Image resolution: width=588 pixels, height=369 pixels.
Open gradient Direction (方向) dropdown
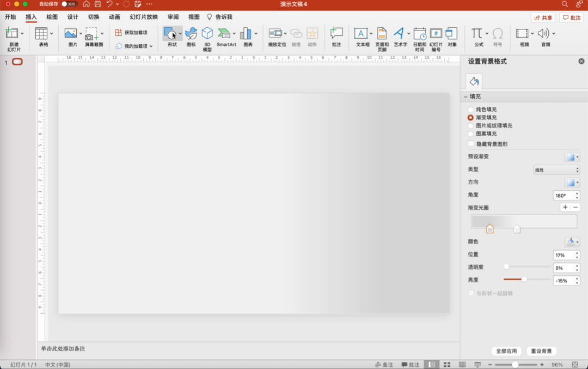pyautogui.click(x=572, y=183)
